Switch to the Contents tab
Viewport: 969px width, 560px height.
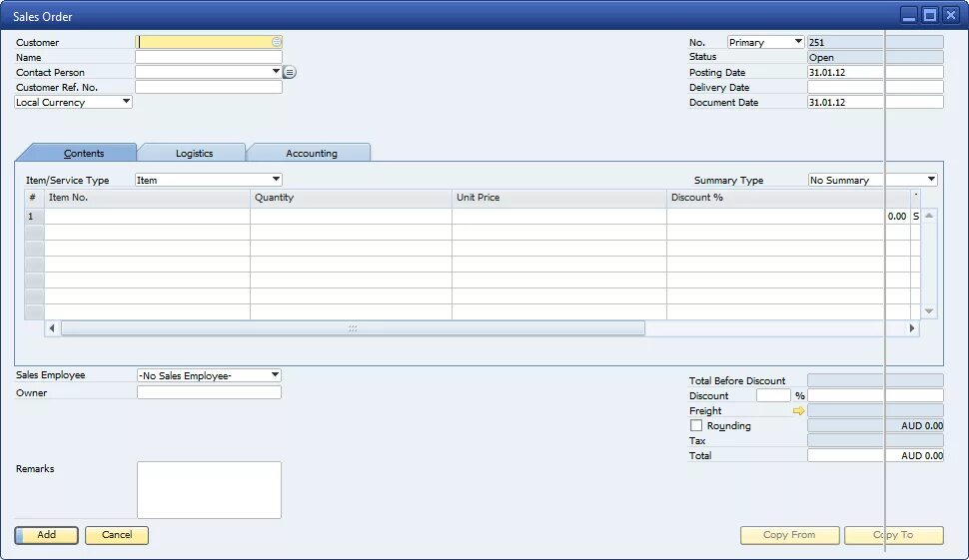pos(84,153)
